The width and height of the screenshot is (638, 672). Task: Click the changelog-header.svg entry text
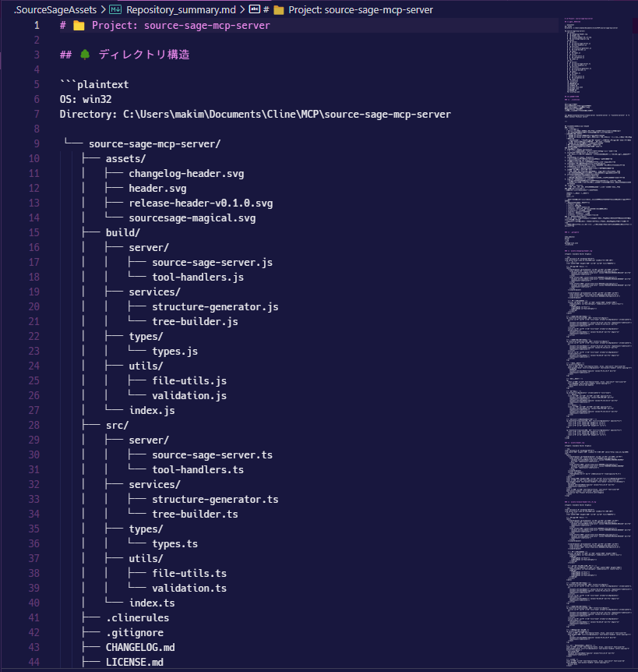(186, 173)
